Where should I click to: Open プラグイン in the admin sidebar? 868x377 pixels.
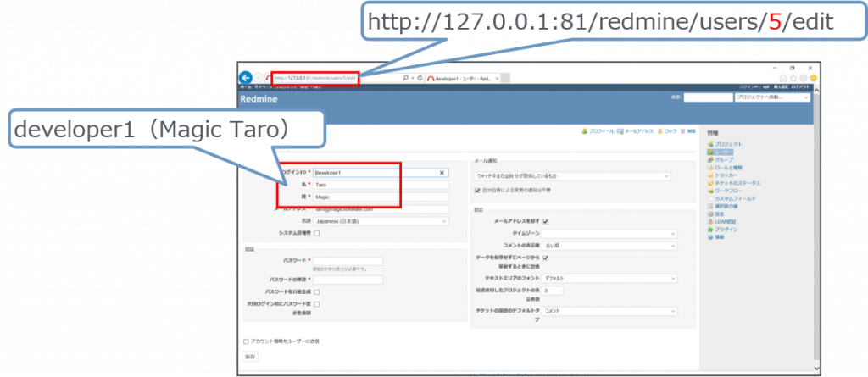pos(726,230)
